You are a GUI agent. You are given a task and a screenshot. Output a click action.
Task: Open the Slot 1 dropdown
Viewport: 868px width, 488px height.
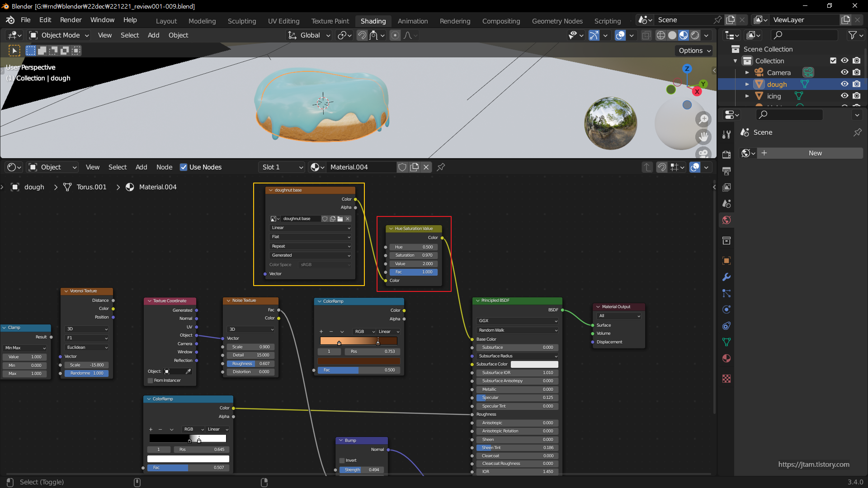tap(282, 167)
